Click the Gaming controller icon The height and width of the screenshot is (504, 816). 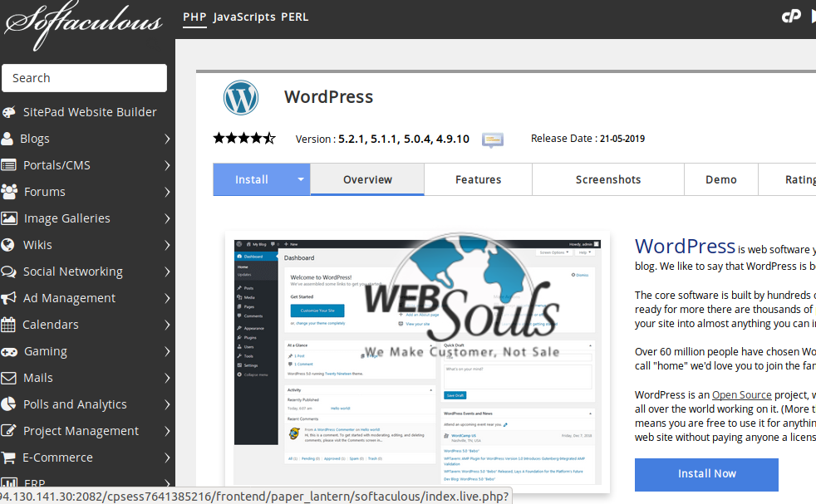point(9,352)
